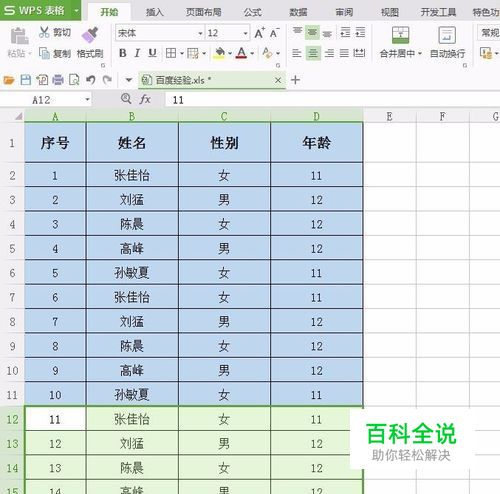500x494 pixels.
Task: Expand Paste (粘贴) dropdown arrow
Action: coord(30,53)
